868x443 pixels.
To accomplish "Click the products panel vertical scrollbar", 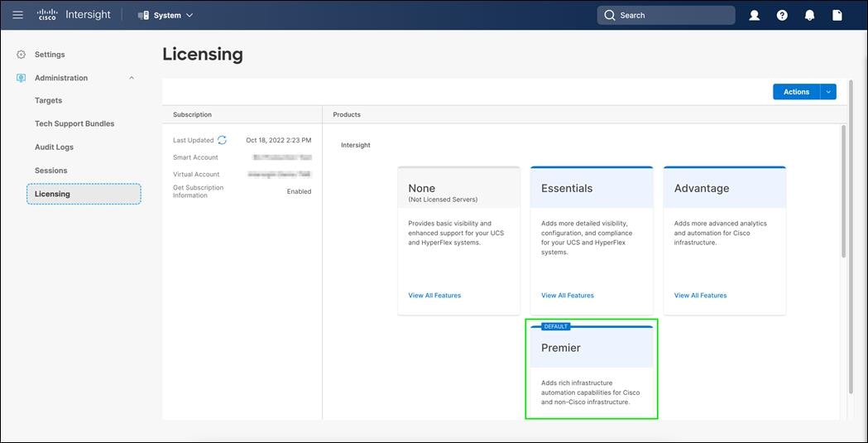I will click(843, 191).
